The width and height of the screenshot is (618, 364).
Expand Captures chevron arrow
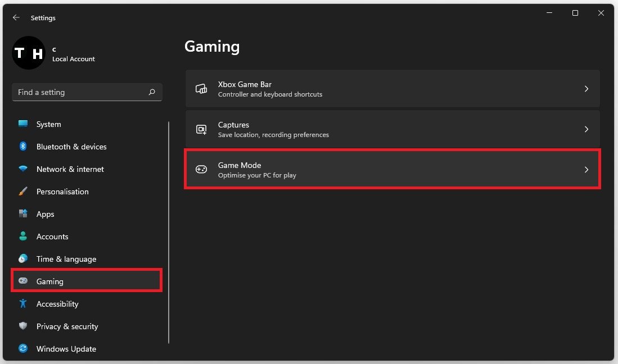click(587, 129)
